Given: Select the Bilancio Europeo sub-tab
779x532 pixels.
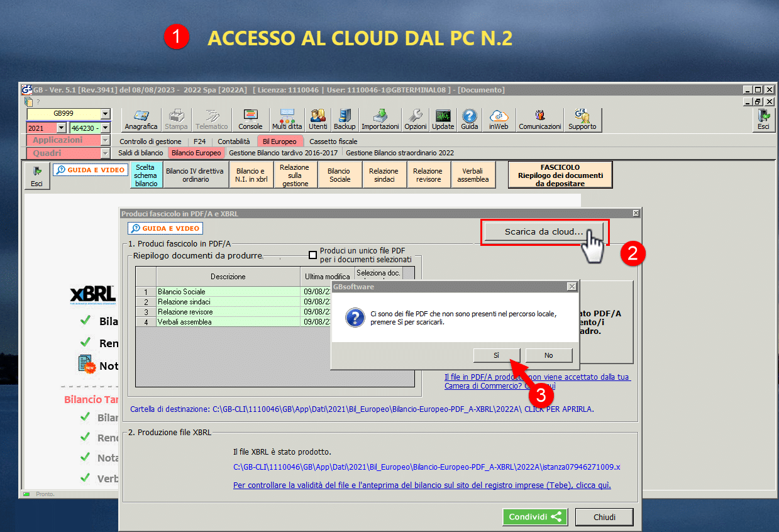Looking at the screenshot, I should click(x=196, y=153).
